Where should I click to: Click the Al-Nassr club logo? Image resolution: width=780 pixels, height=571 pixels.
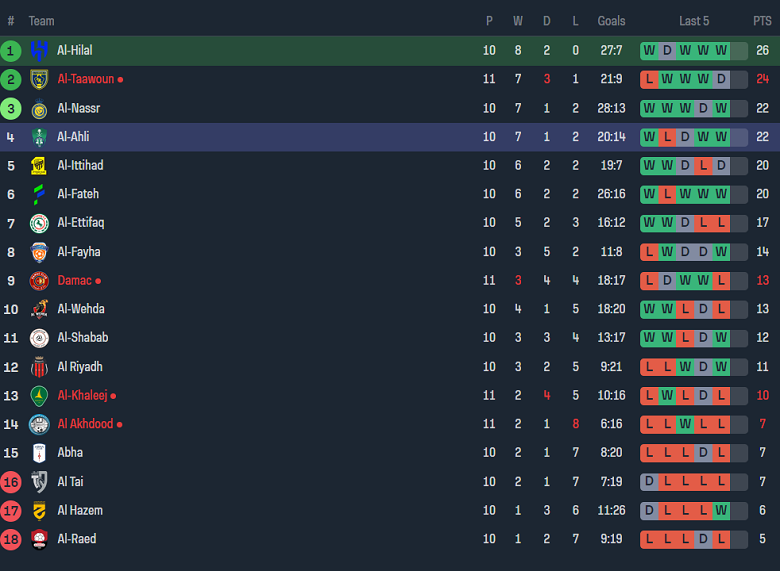(39, 109)
